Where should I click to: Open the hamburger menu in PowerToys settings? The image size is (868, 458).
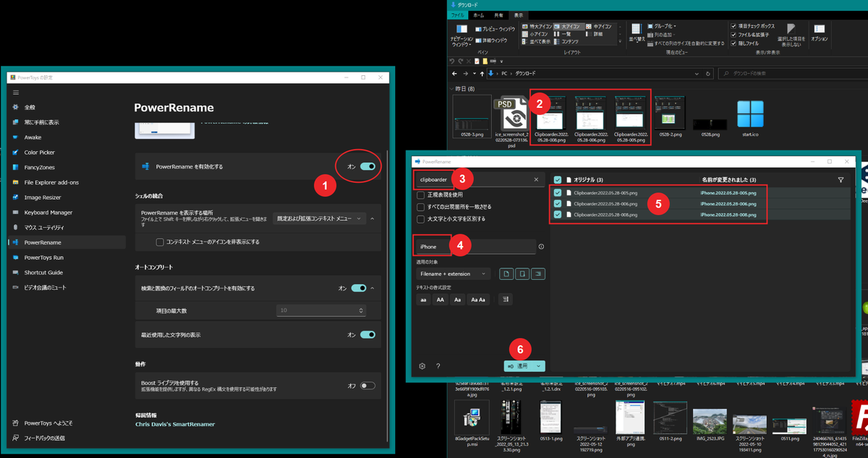[x=16, y=93]
